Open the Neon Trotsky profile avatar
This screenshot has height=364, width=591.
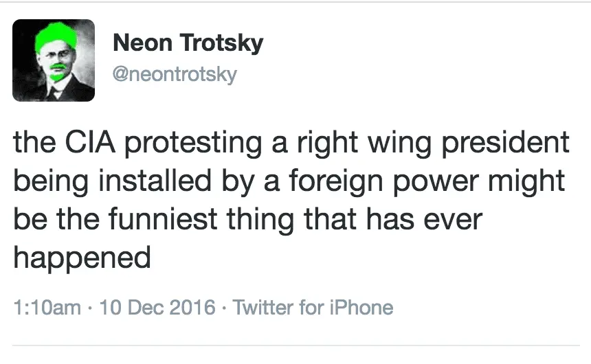click(x=54, y=60)
